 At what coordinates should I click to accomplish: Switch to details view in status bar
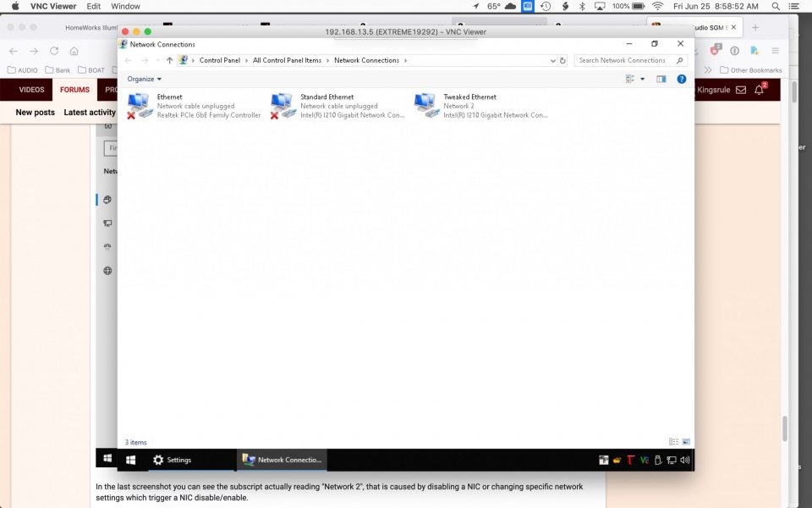click(673, 442)
